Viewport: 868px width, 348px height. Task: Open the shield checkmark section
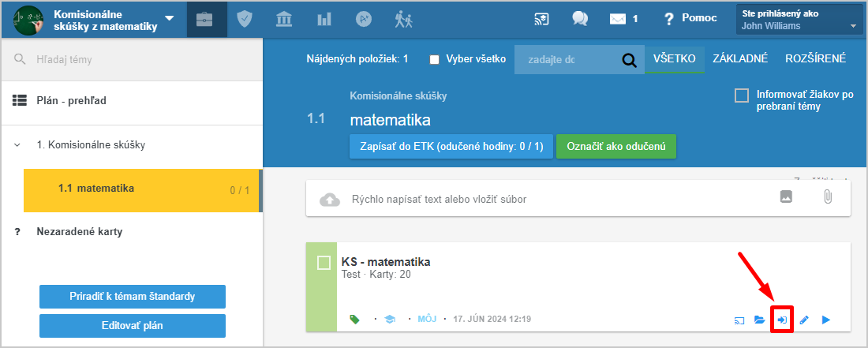245,19
